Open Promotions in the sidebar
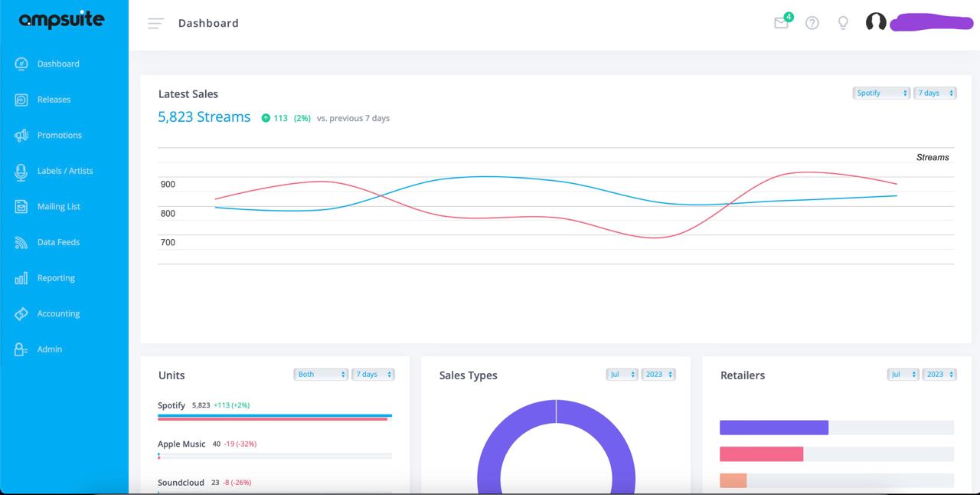Image resolution: width=980 pixels, height=495 pixels. tap(60, 135)
